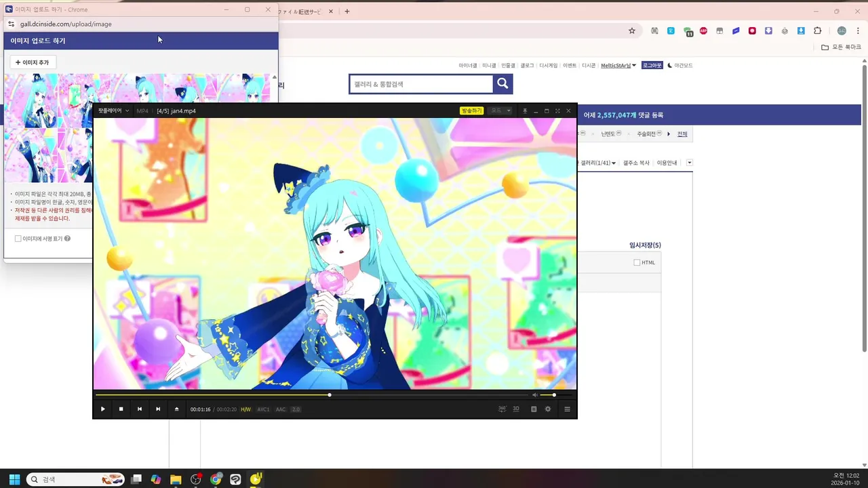Click the 로그아웃 button
868x488 pixels.
pyautogui.click(x=652, y=66)
